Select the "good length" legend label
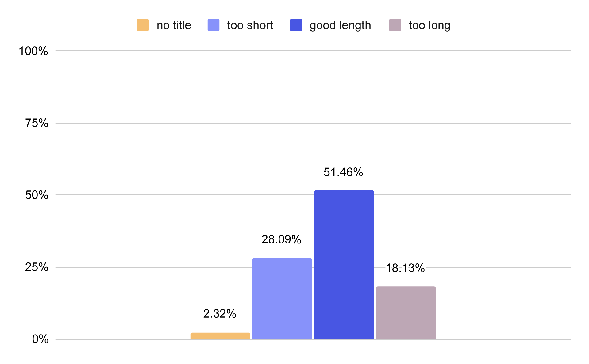This screenshot has width=589, height=364. (340, 25)
